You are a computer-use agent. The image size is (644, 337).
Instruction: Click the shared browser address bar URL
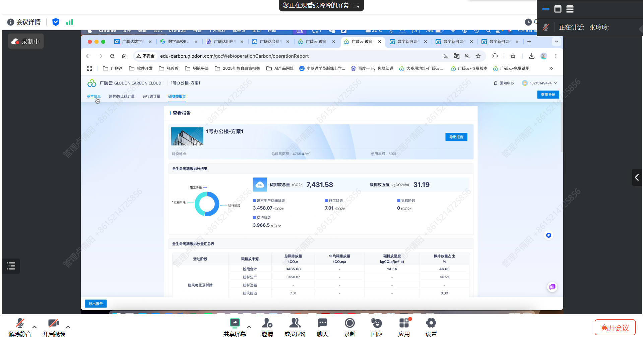pyautogui.click(x=234, y=56)
